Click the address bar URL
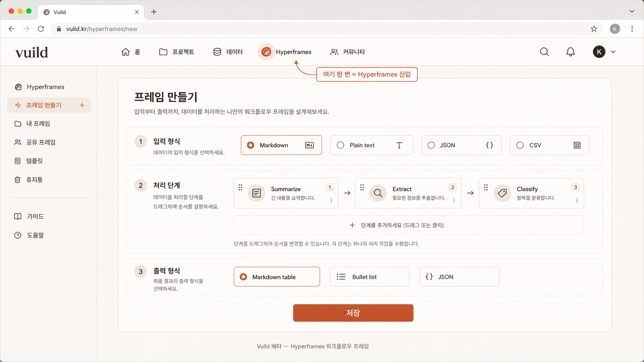 [x=102, y=29]
